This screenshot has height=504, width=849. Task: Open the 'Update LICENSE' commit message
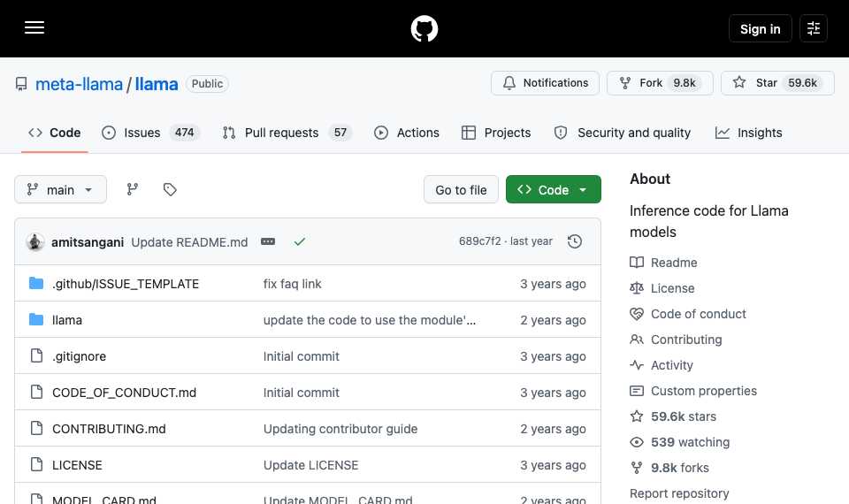[x=310, y=465]
